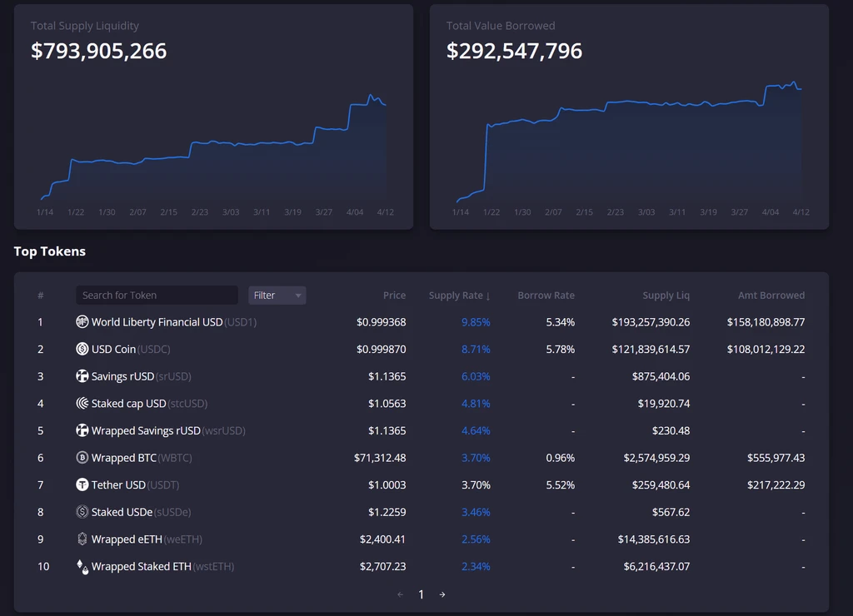The width and height of the screenshot is (853, 616).
Task: Click the Staked cap USD token icon
Action: [82, 404]
